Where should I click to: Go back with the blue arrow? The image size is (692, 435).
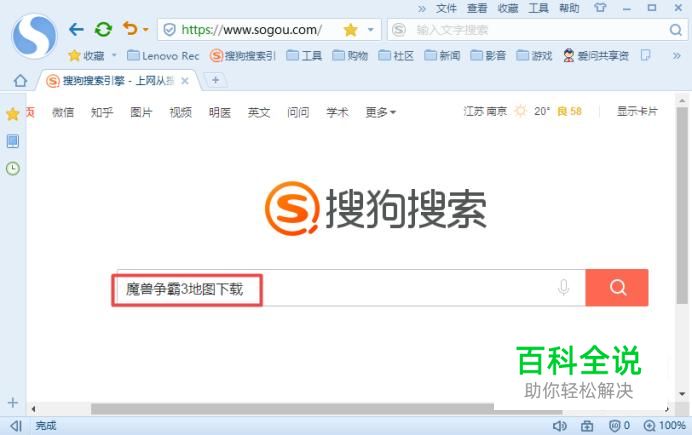76,30
